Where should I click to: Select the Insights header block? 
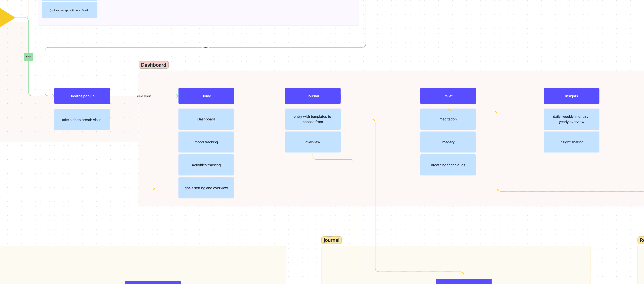(571, 96)
